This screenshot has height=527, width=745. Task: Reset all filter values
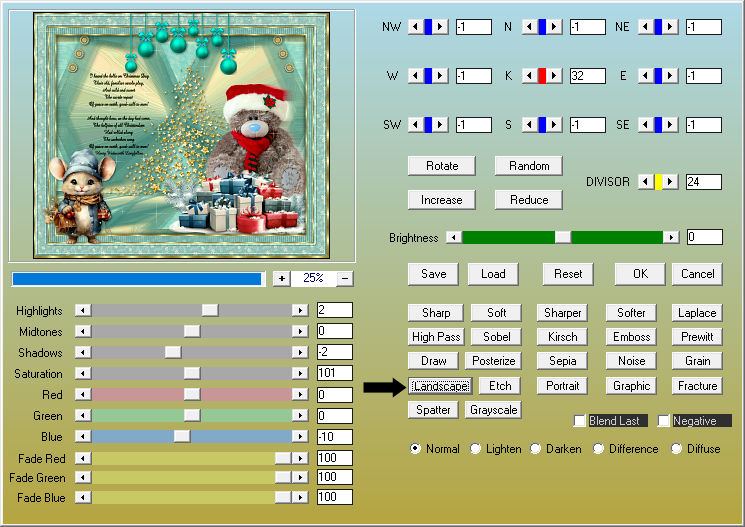[x=568, y=274]
